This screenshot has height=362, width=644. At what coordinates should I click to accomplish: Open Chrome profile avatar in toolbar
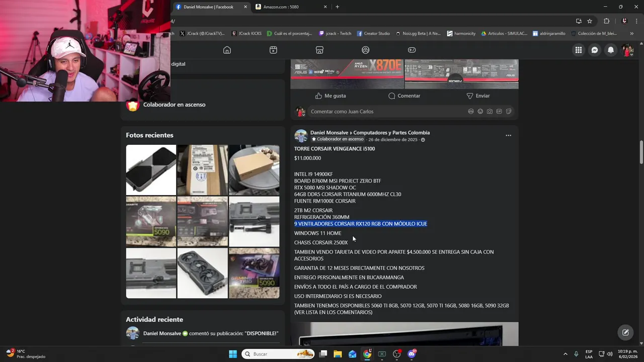(624, 21)
